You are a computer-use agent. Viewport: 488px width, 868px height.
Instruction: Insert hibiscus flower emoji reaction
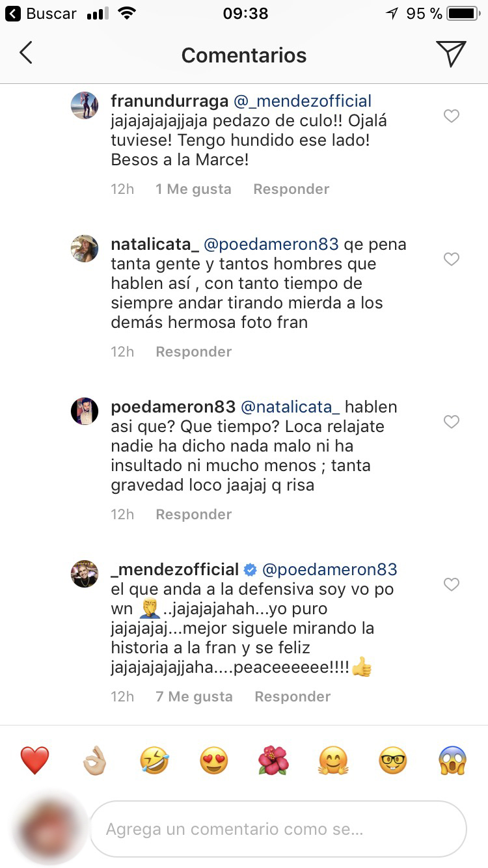pos(274,760)
